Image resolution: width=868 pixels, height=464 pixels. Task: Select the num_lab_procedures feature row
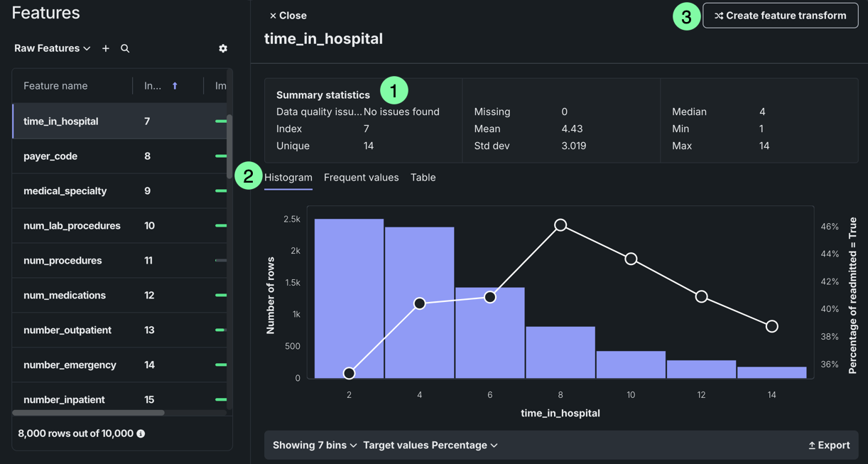[x=72, y=226]
